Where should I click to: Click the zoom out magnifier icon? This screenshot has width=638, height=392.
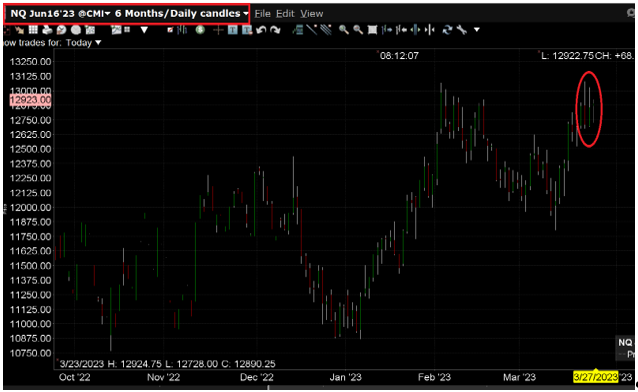click(358, 29)
